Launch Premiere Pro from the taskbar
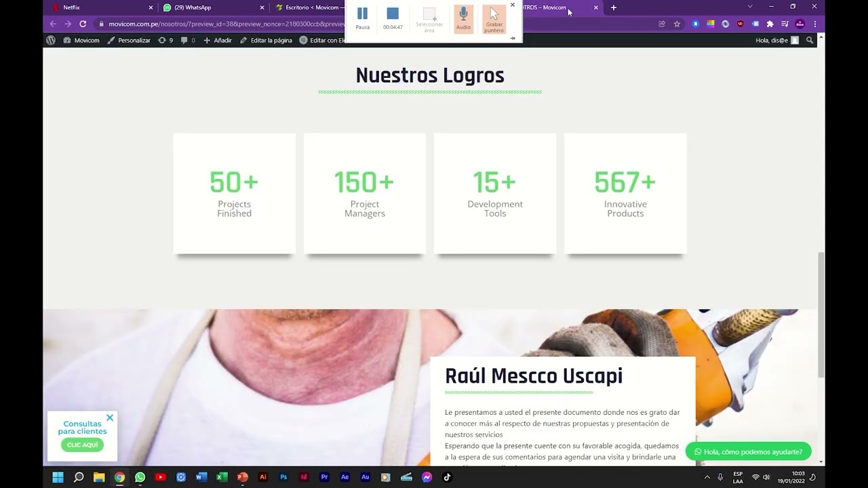This screenshot has height=488, width=868. point(324,477)
